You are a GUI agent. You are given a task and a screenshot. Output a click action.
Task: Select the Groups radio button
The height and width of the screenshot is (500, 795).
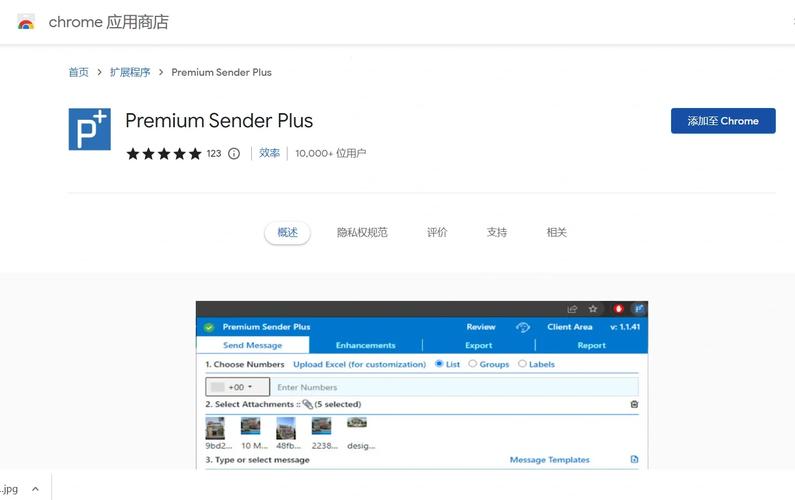[473, 364]
